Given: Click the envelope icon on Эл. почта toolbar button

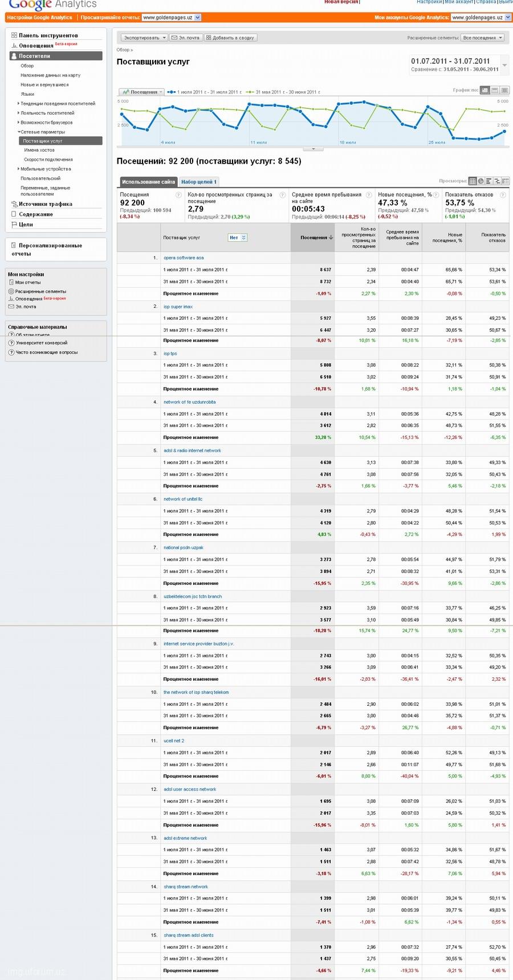Looking at the screenshot, I should [175, 38].
